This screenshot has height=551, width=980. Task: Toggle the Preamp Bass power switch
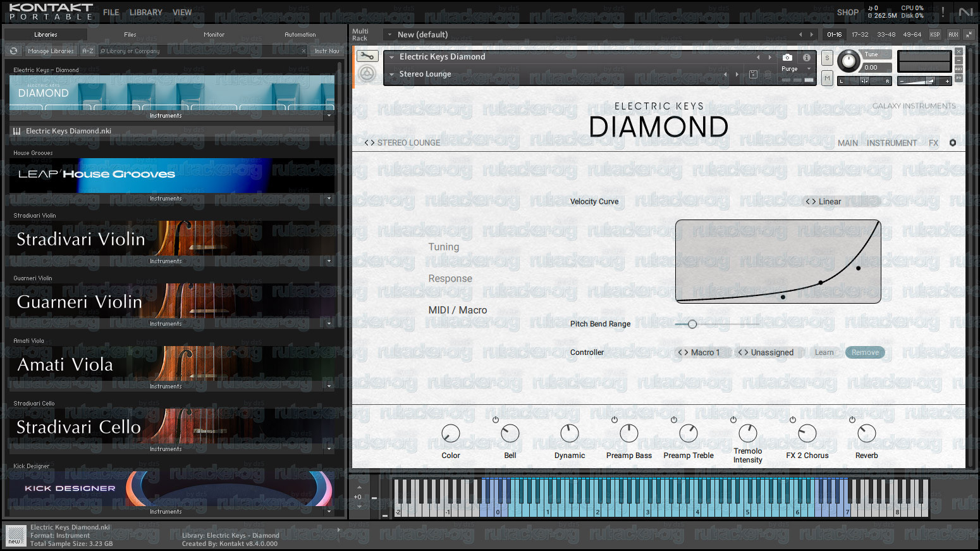pos(615,419)
